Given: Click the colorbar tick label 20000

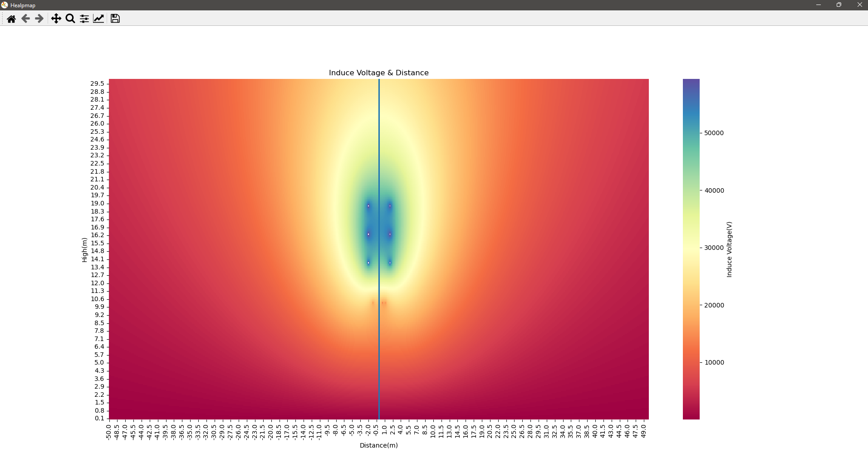Looking at the screenshot, I should coord(714,305).
